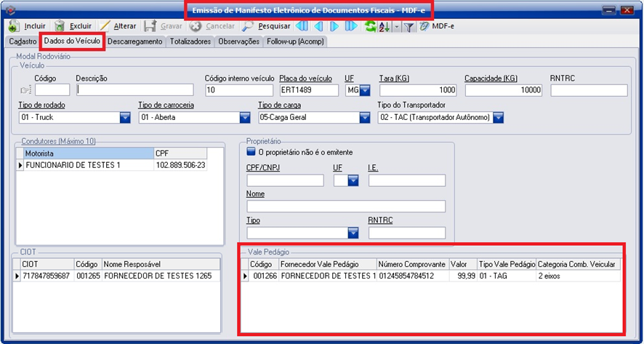Screen dimensions: 644x344
Task: Click the Excluir trash icon
Action: tap(60, 26)
